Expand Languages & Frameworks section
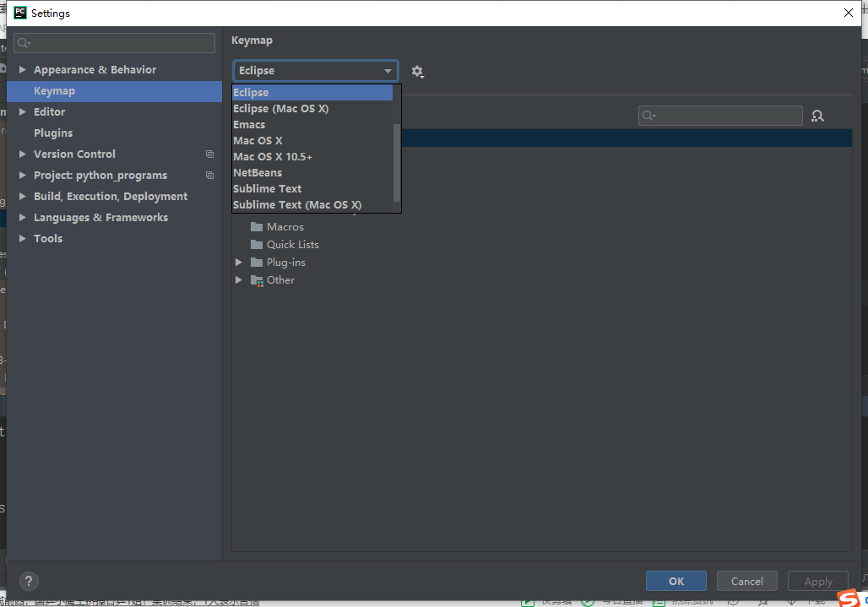The height and width of the screenshot is (607, 868). tap(23, 217)
